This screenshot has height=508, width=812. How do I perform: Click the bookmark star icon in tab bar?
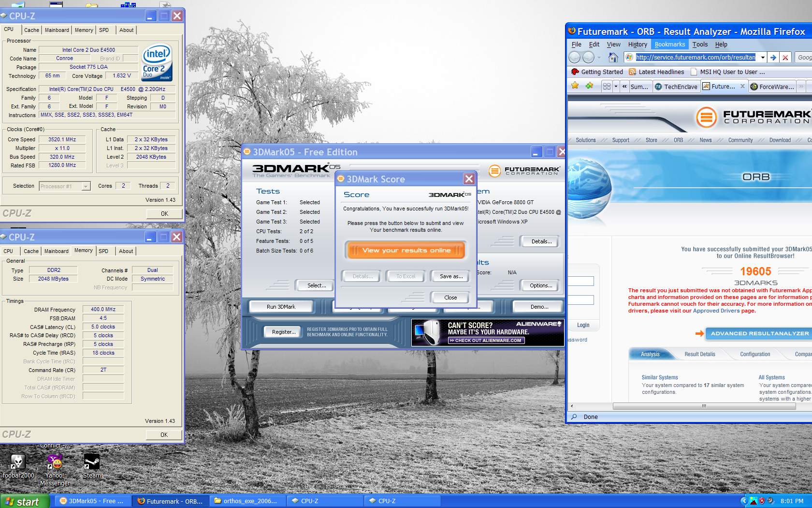pyautogui.click(x=575, y=86)
